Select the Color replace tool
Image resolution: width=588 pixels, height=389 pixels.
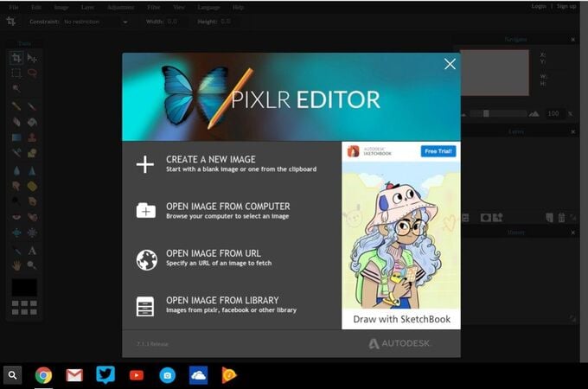16,152
